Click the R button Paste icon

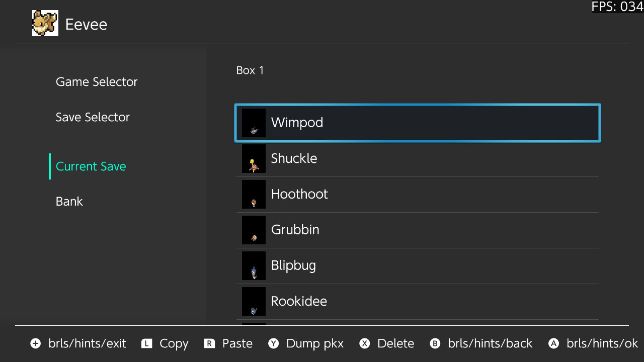(x=209, y=343)
